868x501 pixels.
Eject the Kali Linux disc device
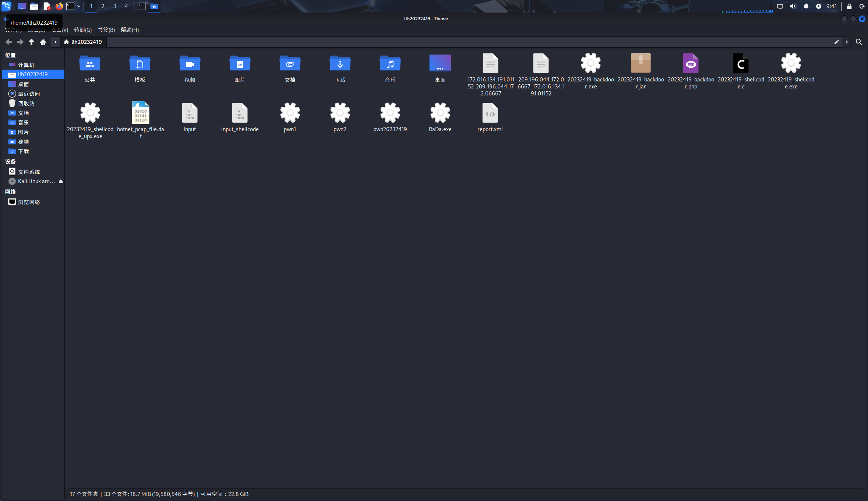pos(61,181)
